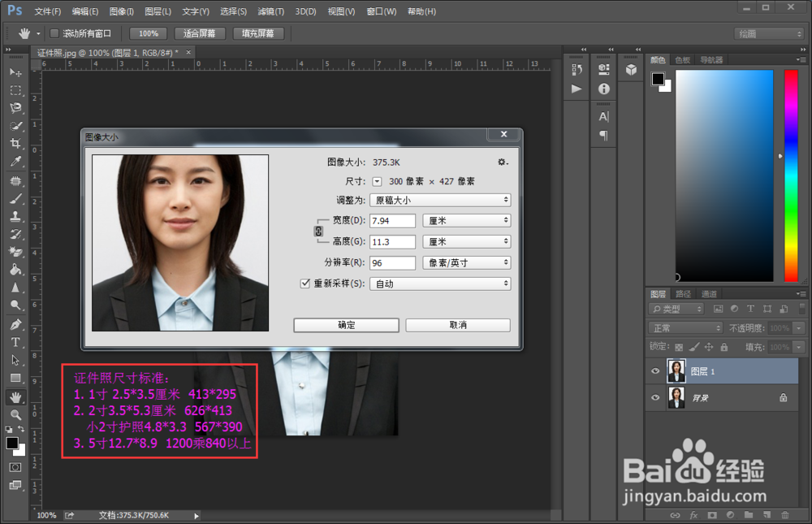Viewport: 812px width, 524px height.
Task: Select the Rectangle shape tool
Action: [15, 378]
